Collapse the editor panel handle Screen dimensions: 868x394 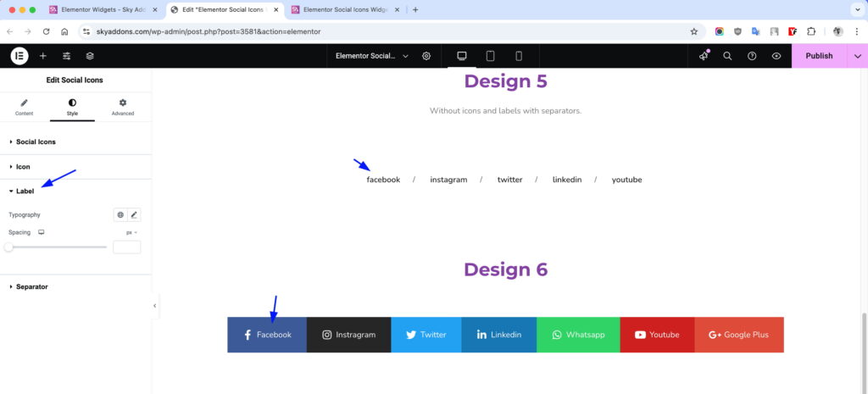(154, 306)
